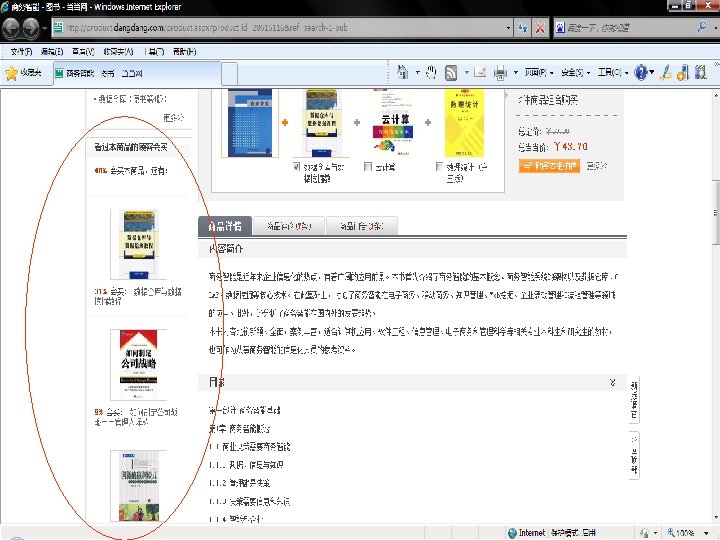
Task: Click the lower vertical side tab at right
Action: 634,456
